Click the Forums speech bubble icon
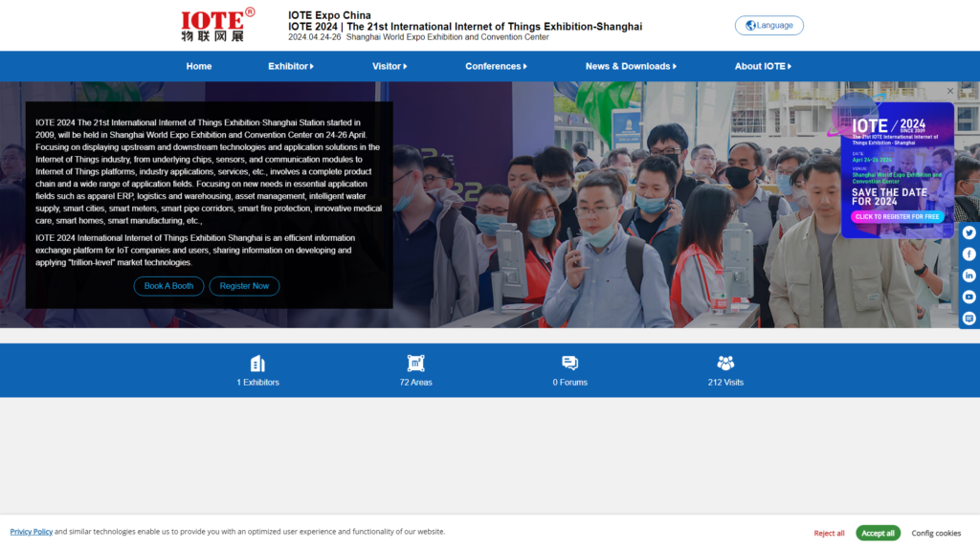Image resolution: width=980 pixels, height=551 pixels. 570,363
